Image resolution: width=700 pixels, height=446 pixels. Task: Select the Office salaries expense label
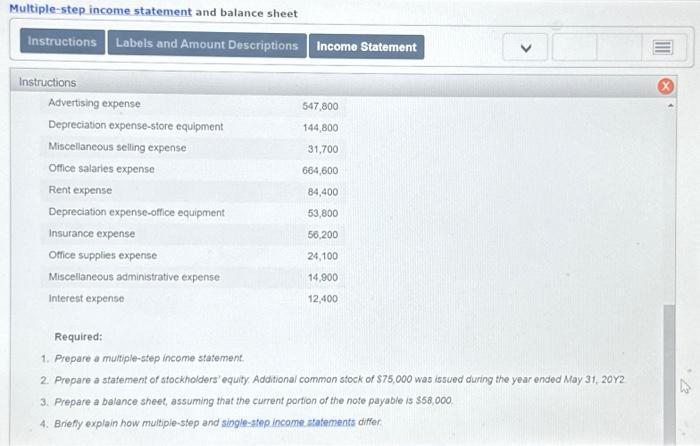[x=101, y=169]
